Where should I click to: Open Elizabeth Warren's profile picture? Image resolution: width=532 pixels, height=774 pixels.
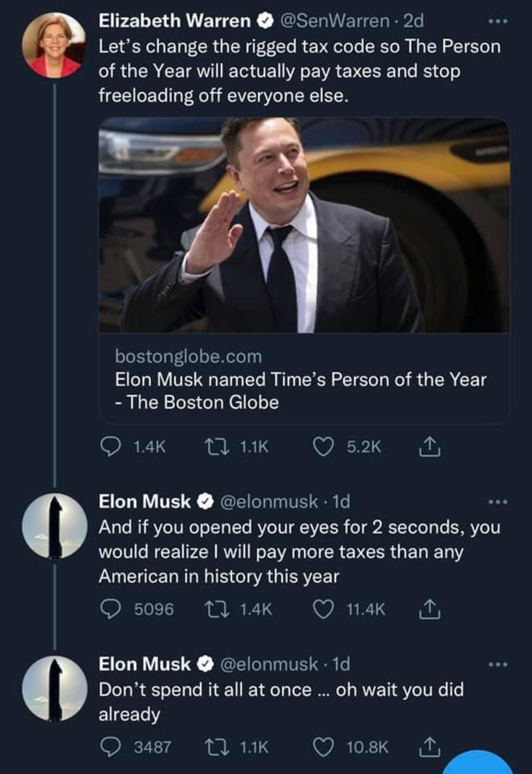54,45
